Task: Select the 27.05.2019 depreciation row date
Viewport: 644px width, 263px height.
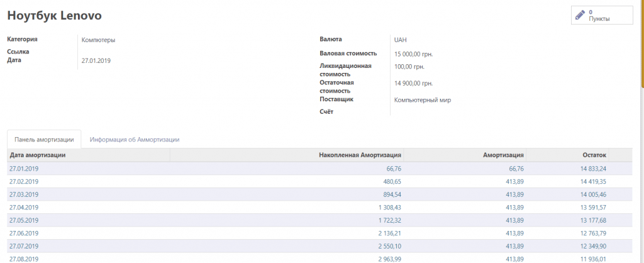Action: (24, 220)
